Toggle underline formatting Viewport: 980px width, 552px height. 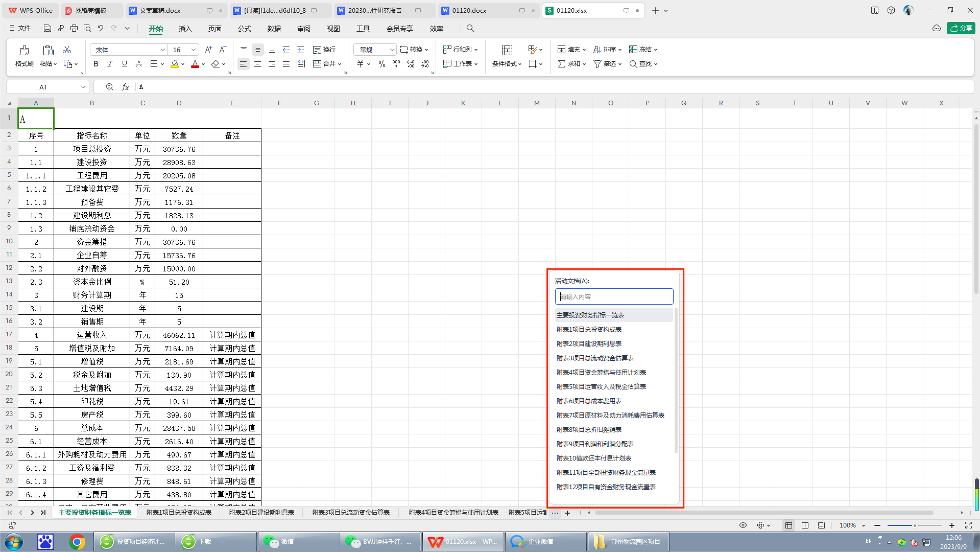(124, 64)
